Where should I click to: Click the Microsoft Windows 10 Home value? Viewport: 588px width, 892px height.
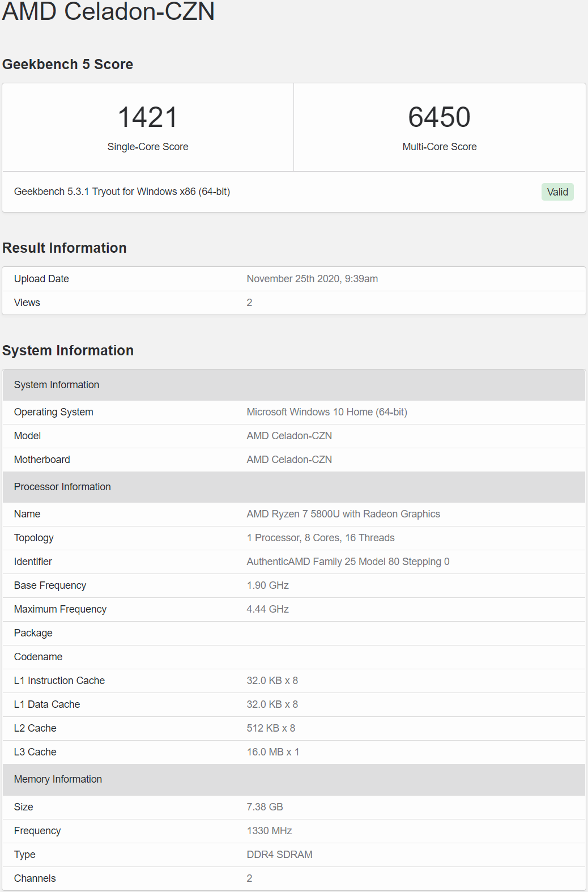(x=327, y=412)
